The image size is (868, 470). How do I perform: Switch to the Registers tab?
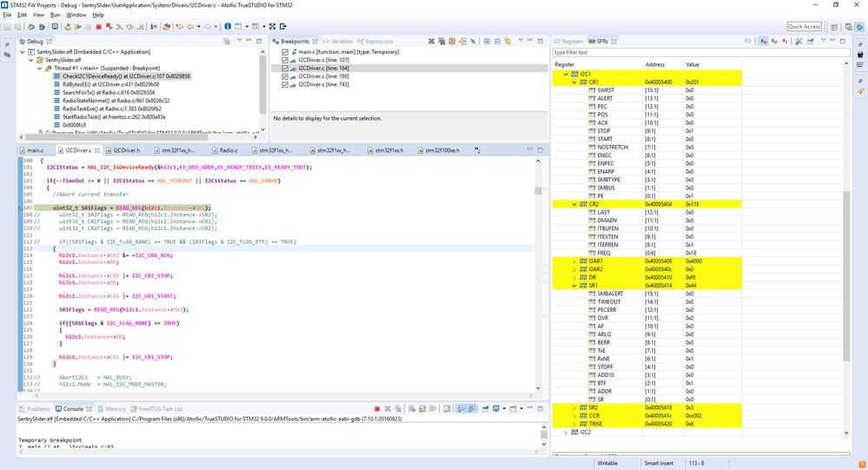click(568, 42)
